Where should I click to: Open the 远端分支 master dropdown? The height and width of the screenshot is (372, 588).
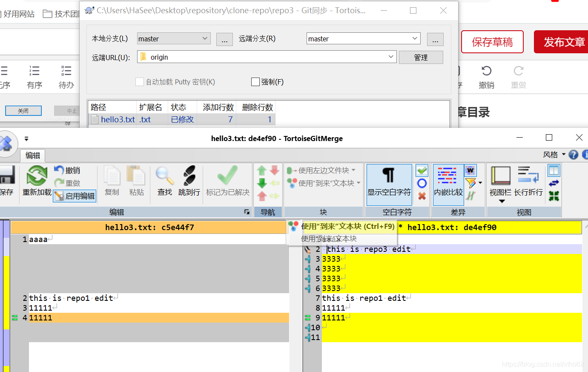click(415, 38)
